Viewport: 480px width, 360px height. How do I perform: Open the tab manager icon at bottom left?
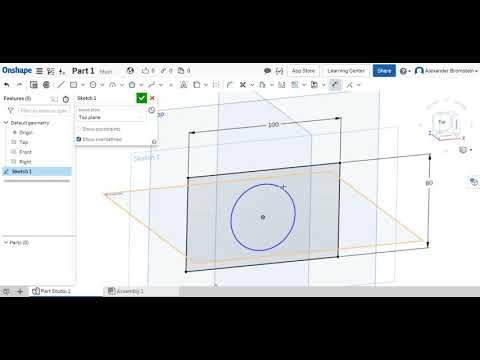(6, 291)
